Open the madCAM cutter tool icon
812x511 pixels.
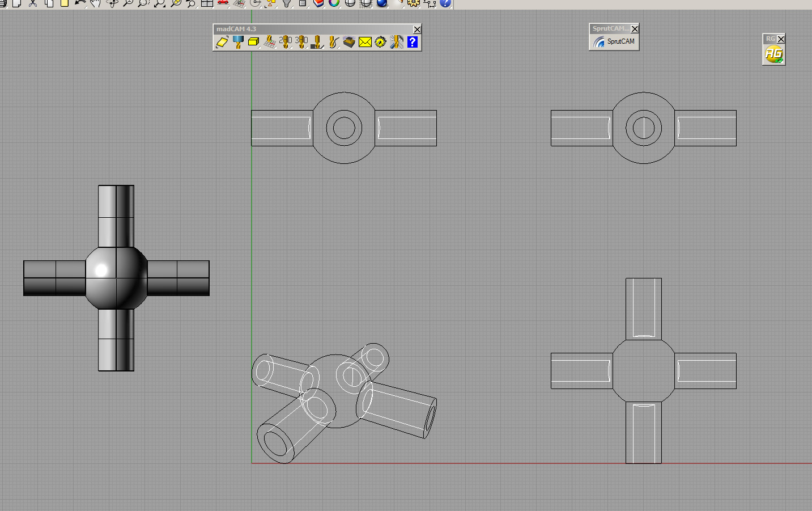click(x=238, y=42)
